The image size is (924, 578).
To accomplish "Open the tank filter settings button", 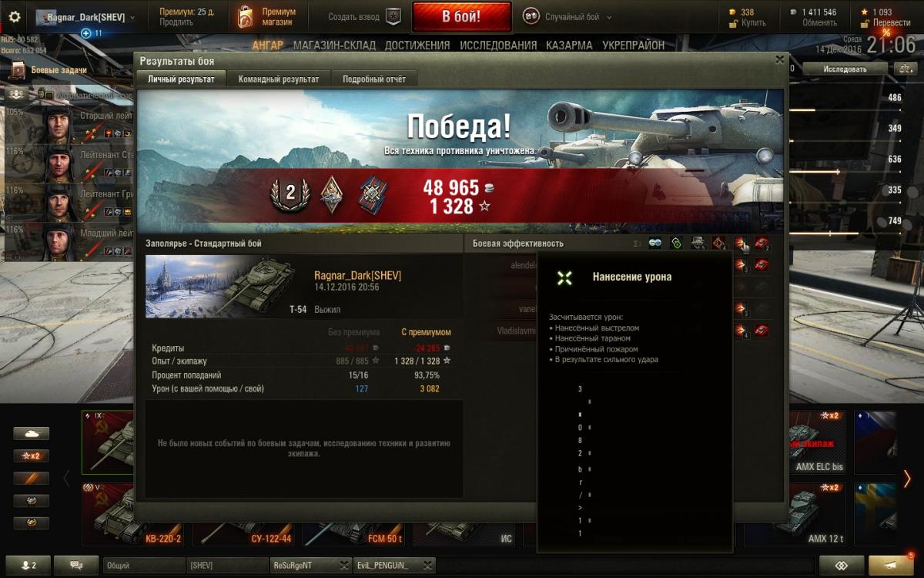I will [x=31, y=434].
